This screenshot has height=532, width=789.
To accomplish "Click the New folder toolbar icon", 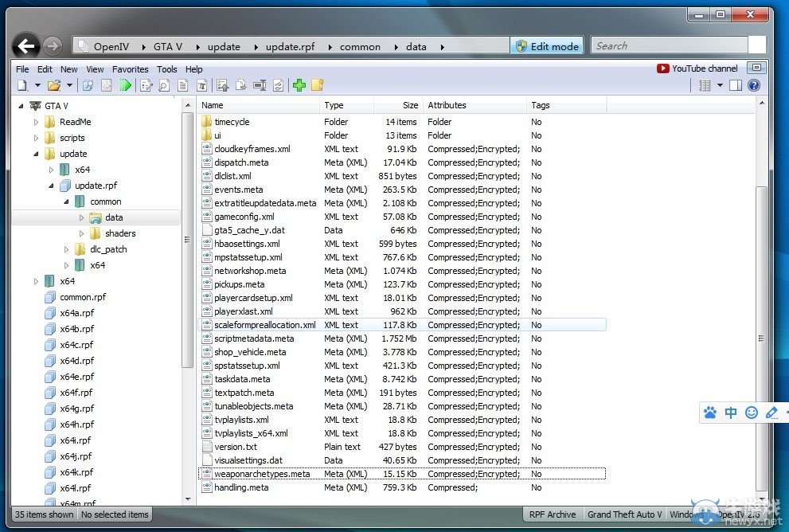I will (x=318, y=85).
